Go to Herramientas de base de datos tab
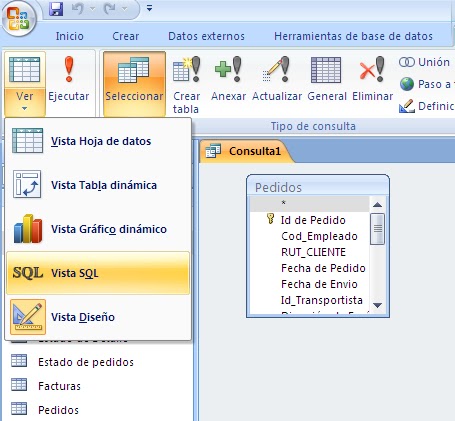This screenshot has height=421, width=455. [x=353, y=36]
